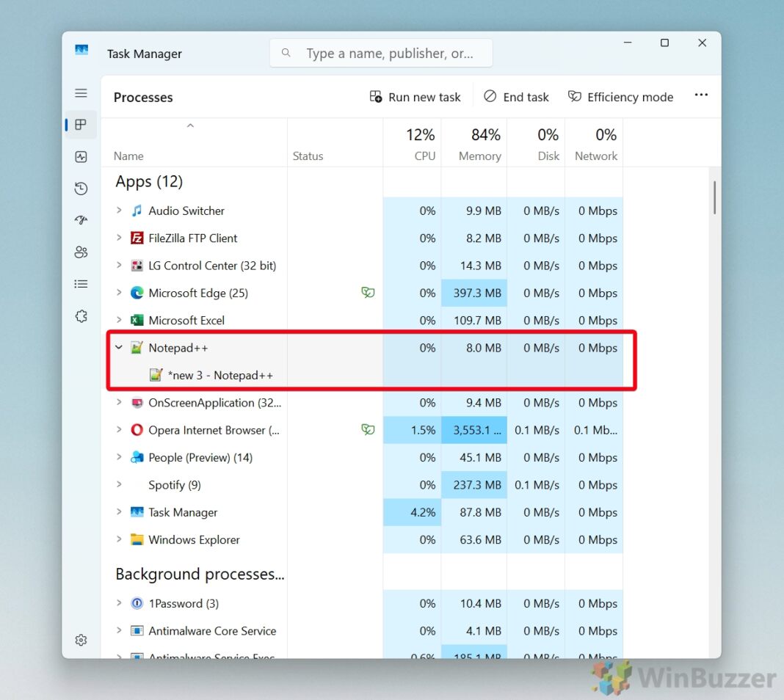Collapse the Notepad++ process group

(x=118, y=348)
